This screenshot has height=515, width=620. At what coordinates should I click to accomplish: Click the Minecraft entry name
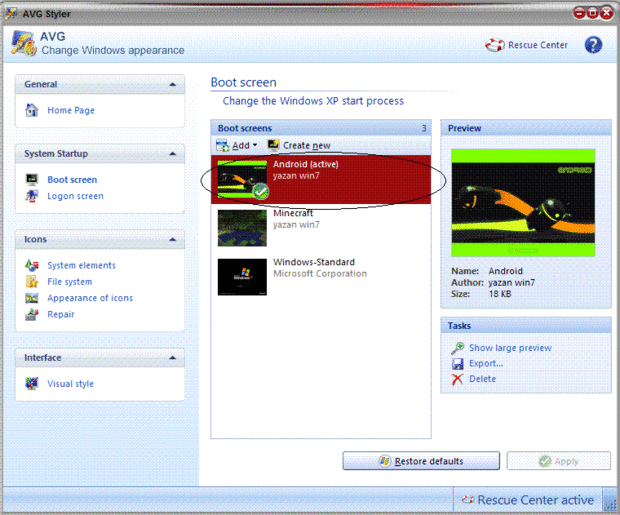pyautogui.click(x=293, y=213)
